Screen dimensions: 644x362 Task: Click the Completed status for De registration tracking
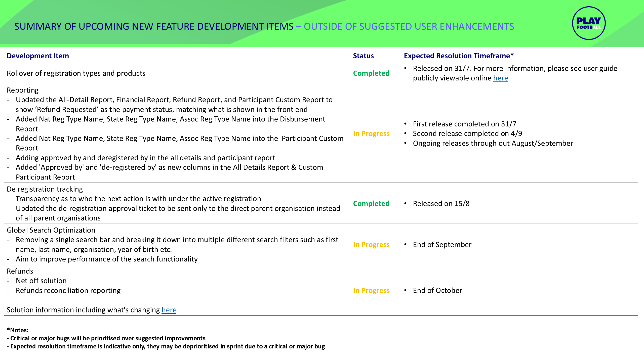[x=371, y=203]
